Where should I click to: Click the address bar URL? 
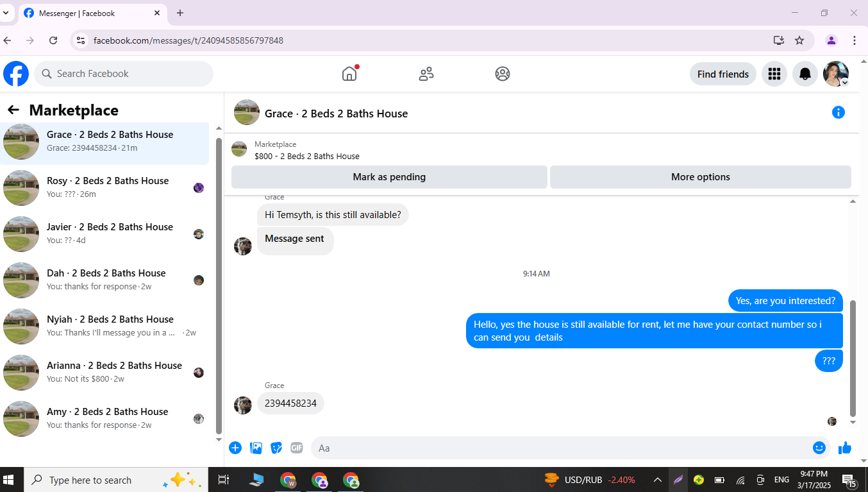click(188, 40)
